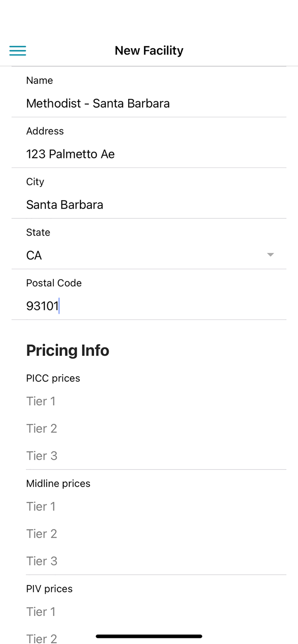Tap the iOS home indicator bar
Screen dimensions: 298x644
(x=149, y=636)
